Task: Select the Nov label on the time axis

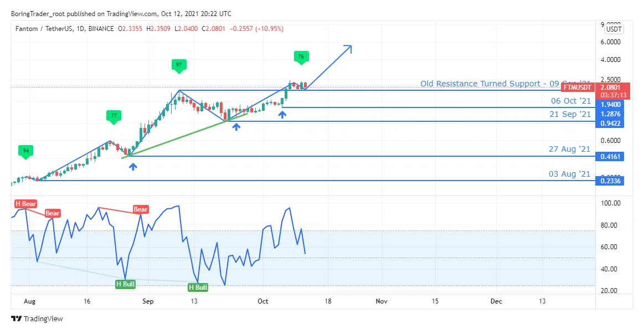Action: (381, 301)
